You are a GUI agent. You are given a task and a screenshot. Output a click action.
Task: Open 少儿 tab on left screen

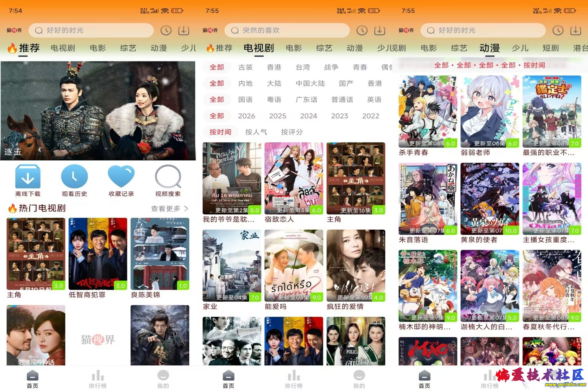coord(189,48)
